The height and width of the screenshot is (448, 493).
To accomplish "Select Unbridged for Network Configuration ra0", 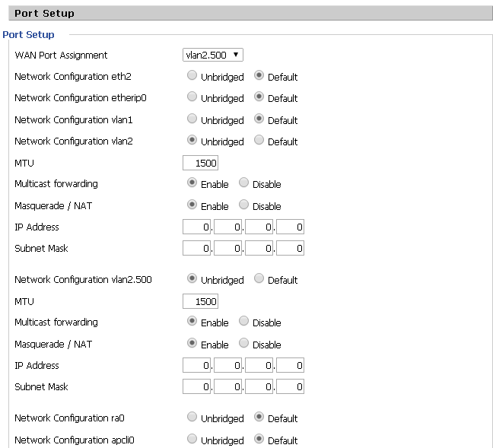I will [x=192, y=417].
